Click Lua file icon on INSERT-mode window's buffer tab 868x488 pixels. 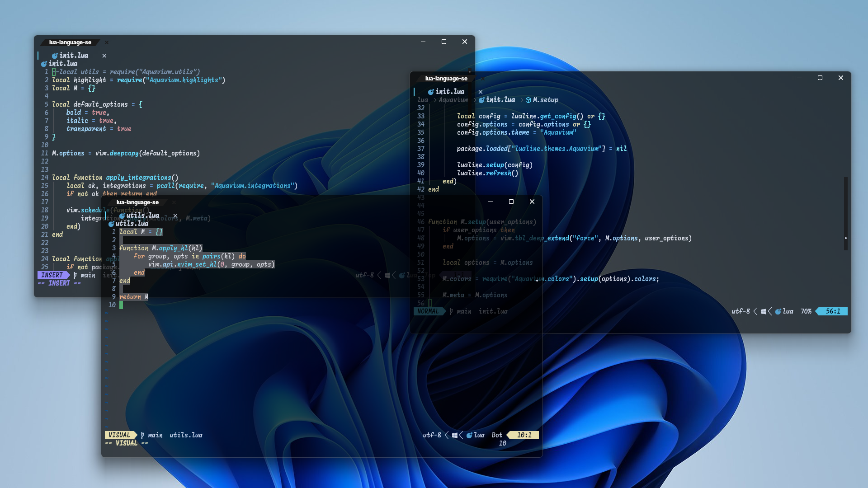tap(55, 56)
